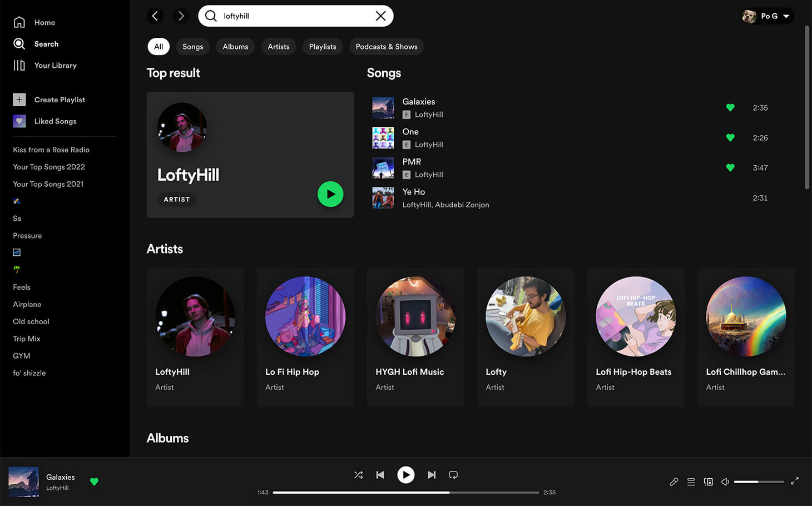This screenshot has height=506, width=812.
Task: Open the Po G account menu
Action: pos(768,16)
